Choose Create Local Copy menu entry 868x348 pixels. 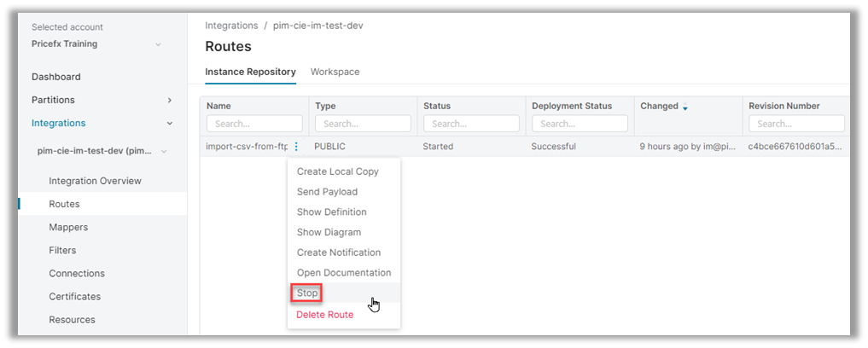point(337,171)
